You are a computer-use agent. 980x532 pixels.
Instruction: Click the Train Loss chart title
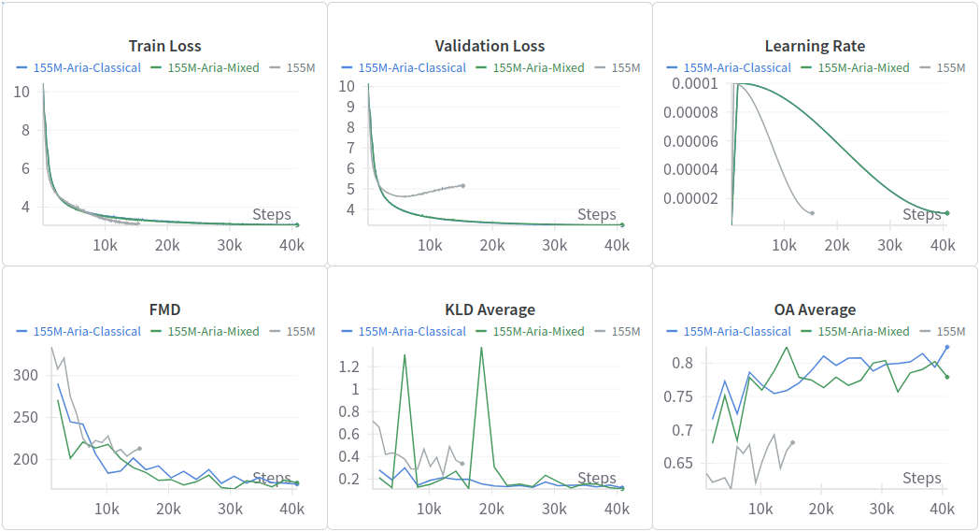(x=164, y=46)
